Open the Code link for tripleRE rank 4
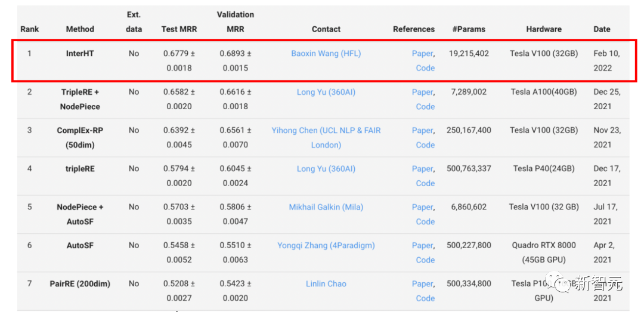Screen dimensions: 644x312 pos(425,183)
